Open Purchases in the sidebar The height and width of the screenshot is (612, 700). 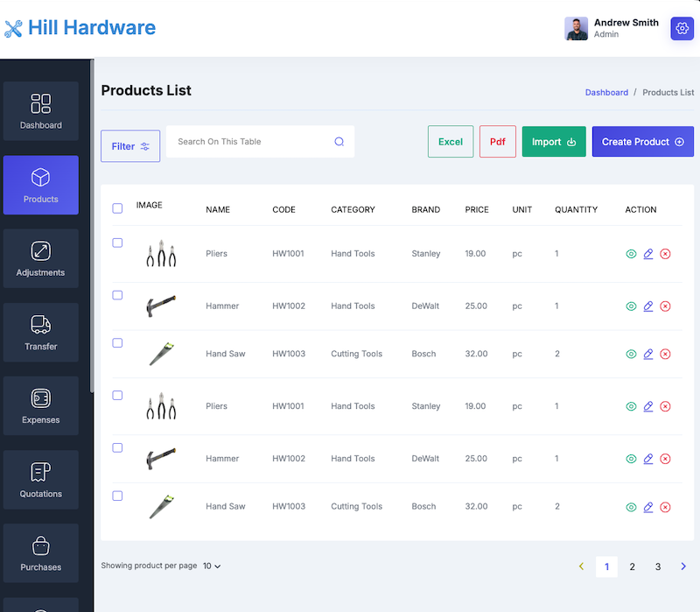pos(40,553)
